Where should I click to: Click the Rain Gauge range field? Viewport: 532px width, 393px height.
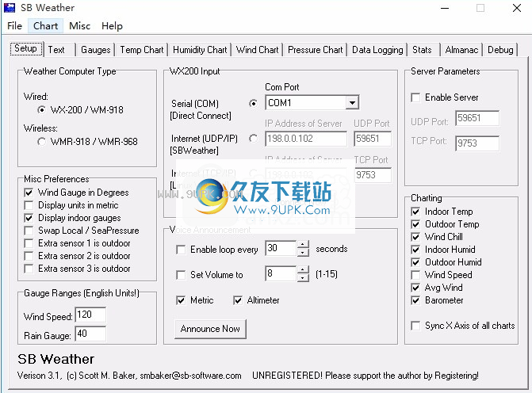click(90, 334)
